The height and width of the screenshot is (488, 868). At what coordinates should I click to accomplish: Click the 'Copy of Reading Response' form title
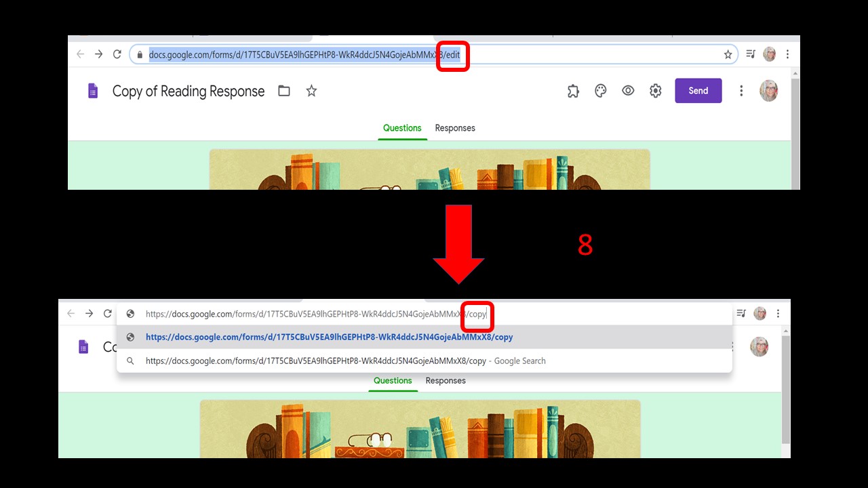[x=189, y=91]
